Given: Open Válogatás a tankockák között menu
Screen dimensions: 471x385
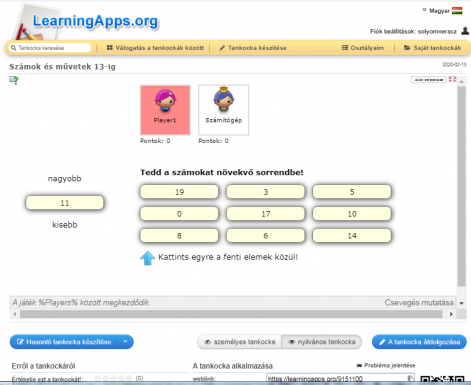Looking at the screenshot, I should (155, 48).
